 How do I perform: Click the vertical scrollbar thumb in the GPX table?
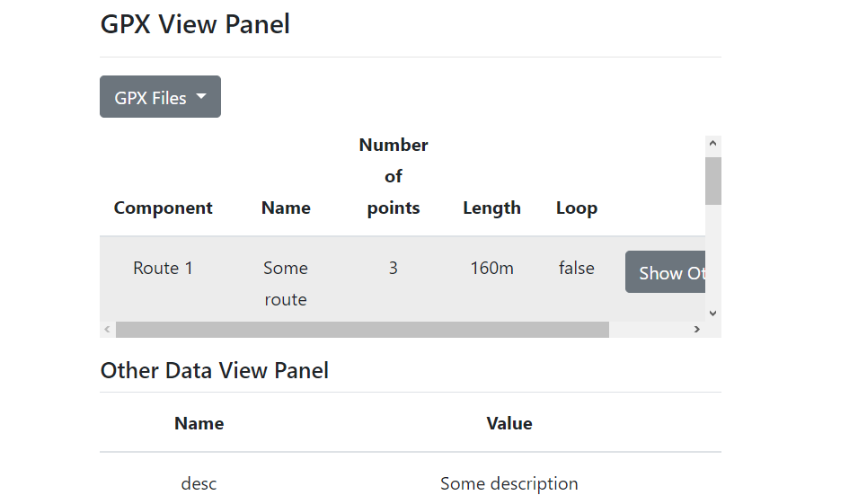pos(712,181)
